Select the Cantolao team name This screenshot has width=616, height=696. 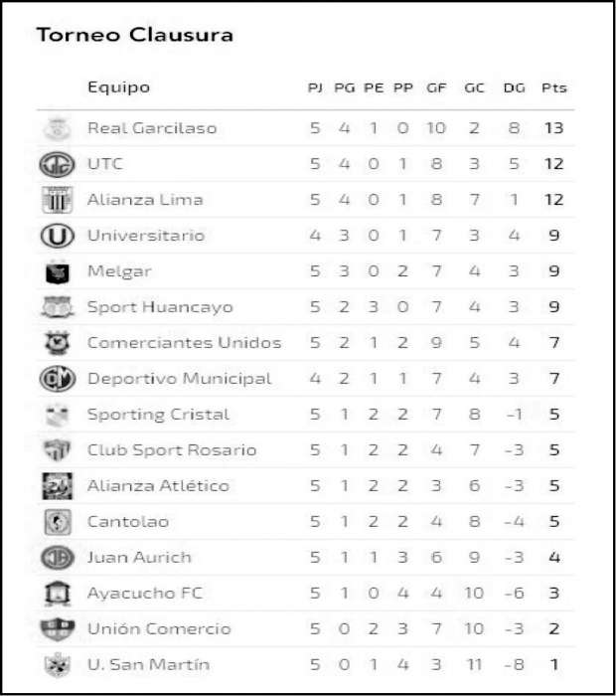[127, 522]
